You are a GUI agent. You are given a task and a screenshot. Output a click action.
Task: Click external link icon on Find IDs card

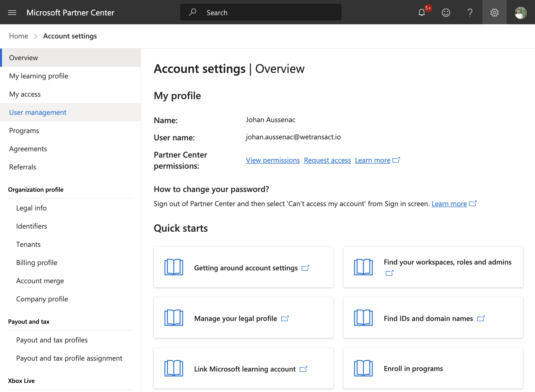(481, 318)
